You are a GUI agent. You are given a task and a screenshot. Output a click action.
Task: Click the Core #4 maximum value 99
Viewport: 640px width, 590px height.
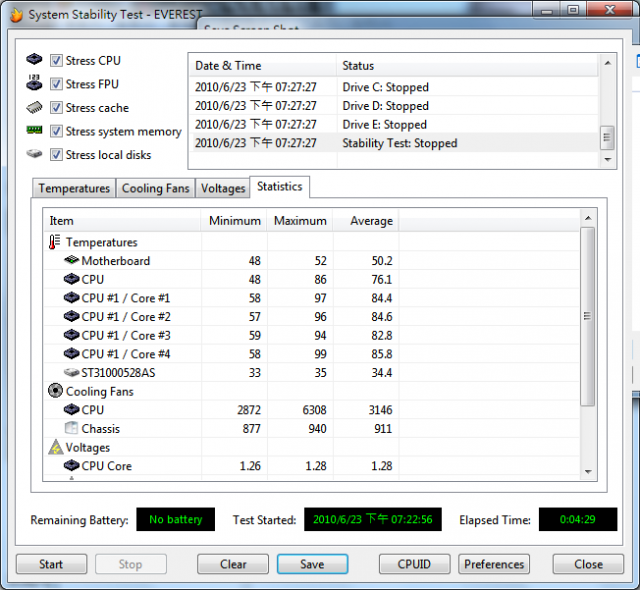[320, 354]
